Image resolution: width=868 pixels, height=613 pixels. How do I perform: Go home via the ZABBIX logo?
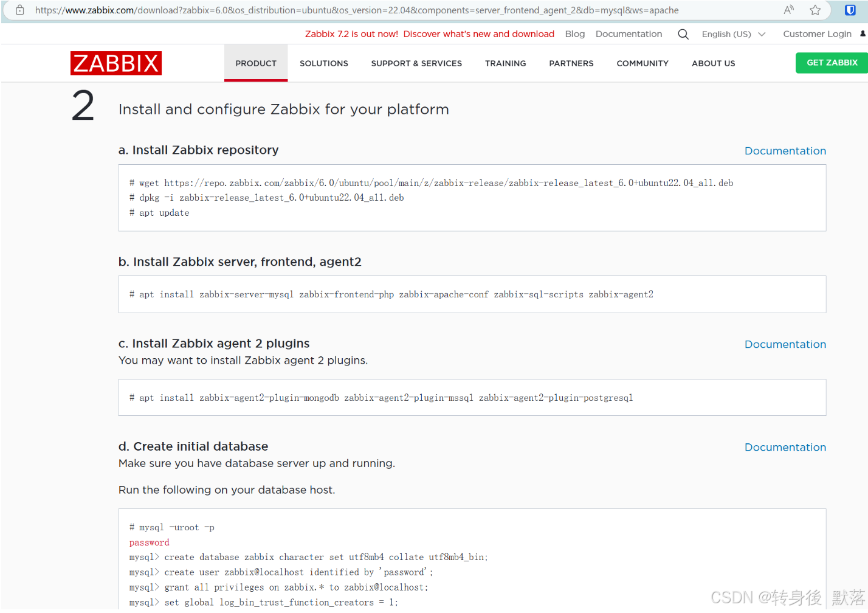(116, 63)
